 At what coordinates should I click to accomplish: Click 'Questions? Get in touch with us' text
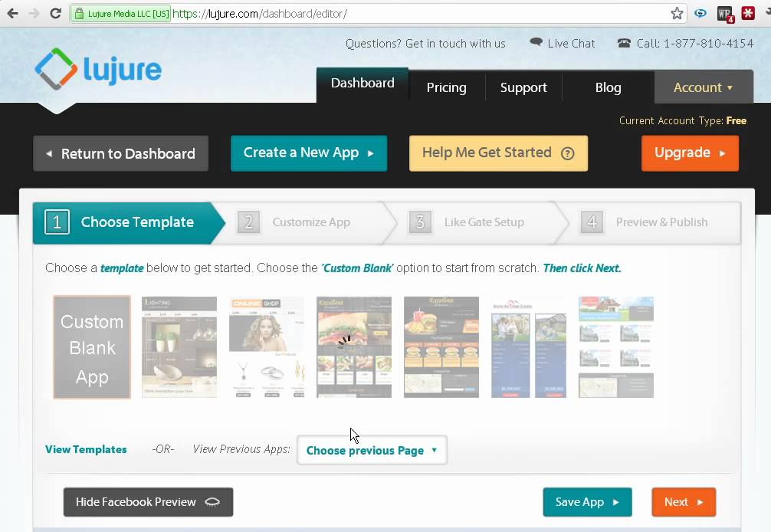425,44
